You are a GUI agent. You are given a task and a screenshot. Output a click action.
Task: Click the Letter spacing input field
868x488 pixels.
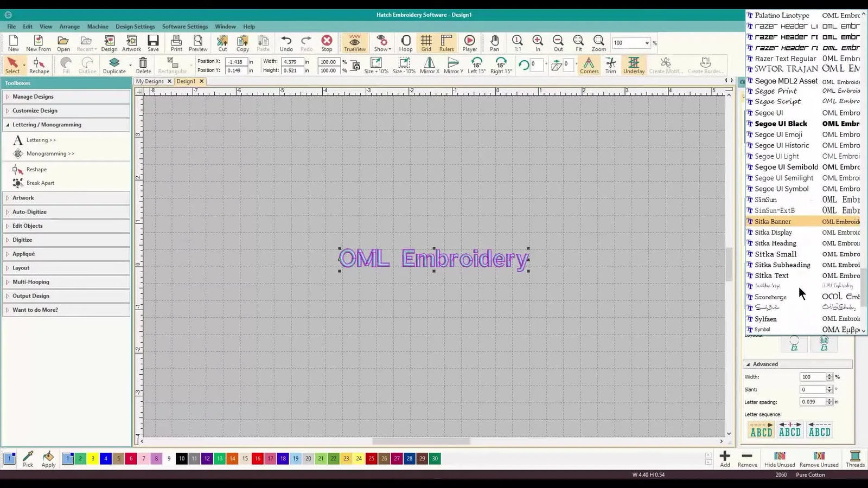click(813, 402)
